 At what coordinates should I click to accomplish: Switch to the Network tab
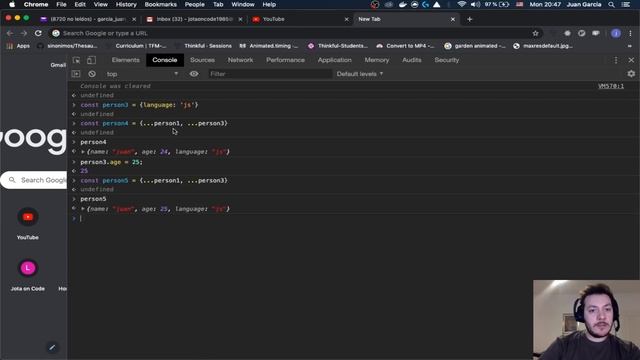click(x=240, y=60)
